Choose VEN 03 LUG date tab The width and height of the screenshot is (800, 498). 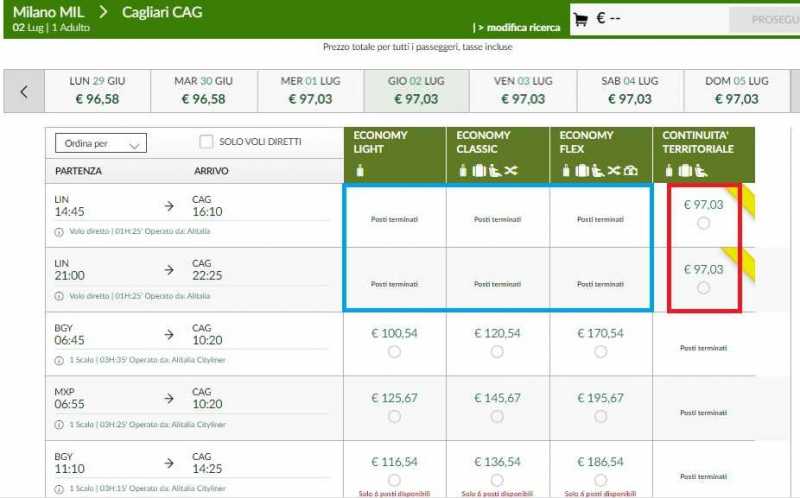click(523, 91)
